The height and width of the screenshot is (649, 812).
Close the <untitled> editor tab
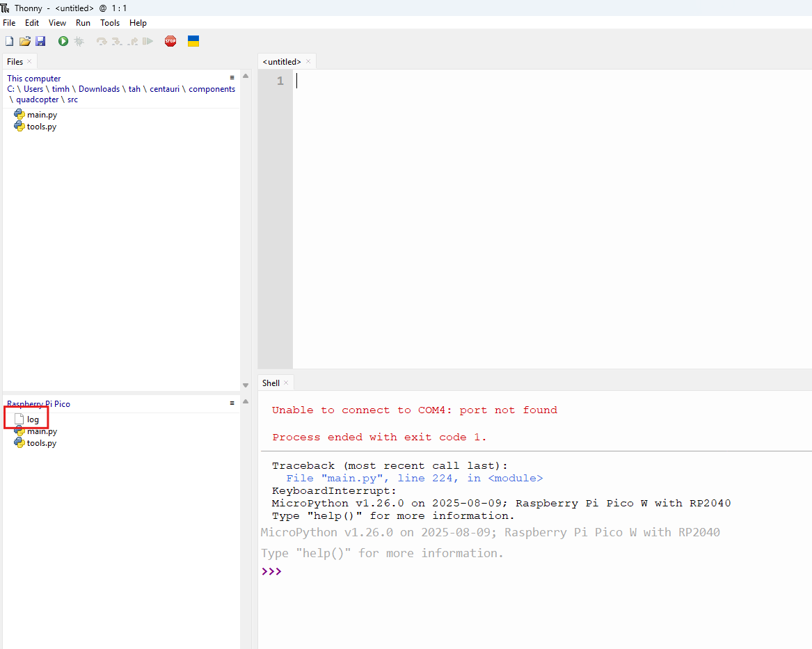coord(308,61)
